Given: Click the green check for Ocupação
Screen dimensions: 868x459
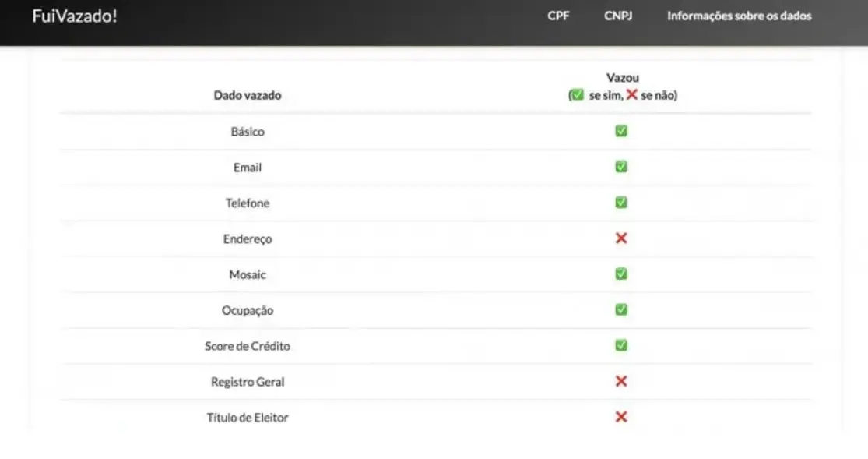Looking at the screenshot, I should 621,310.
